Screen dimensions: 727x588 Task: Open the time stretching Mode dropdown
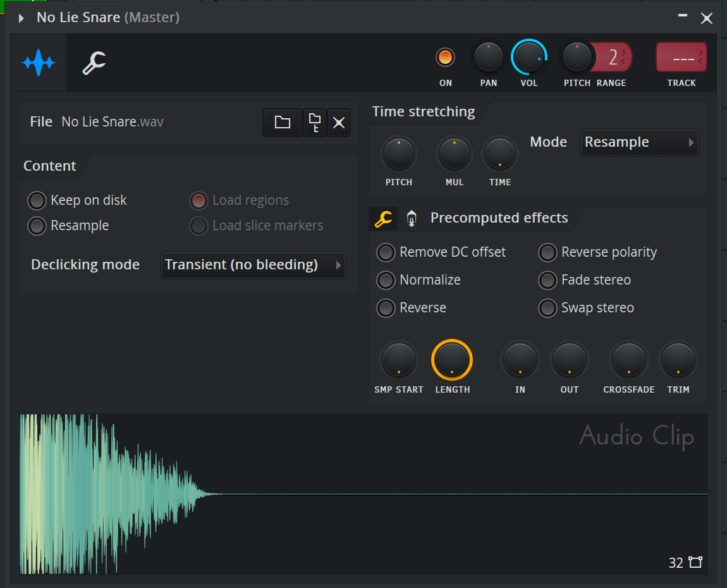639,143
